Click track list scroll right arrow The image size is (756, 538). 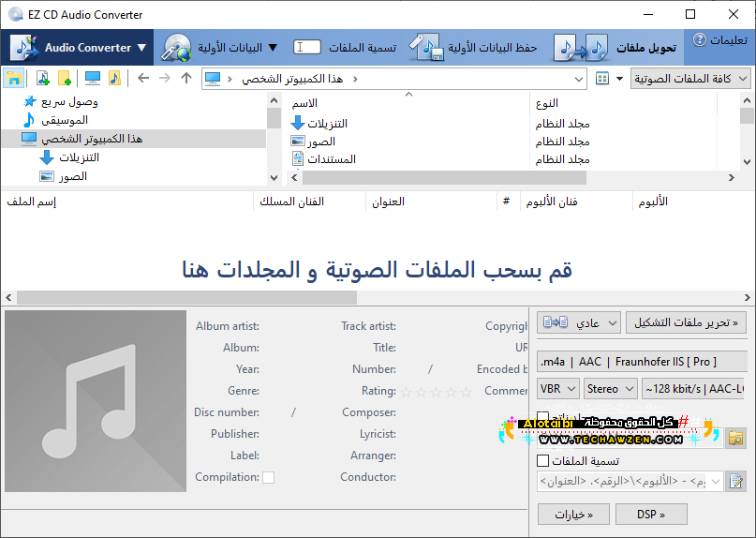pos(748,297)
